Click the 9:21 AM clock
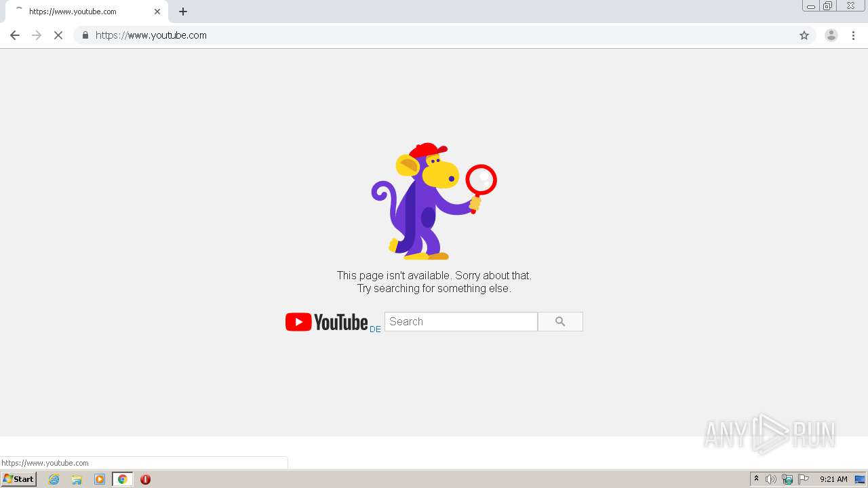The width and height of the screenshot is (868, 488). click(833, 479)
